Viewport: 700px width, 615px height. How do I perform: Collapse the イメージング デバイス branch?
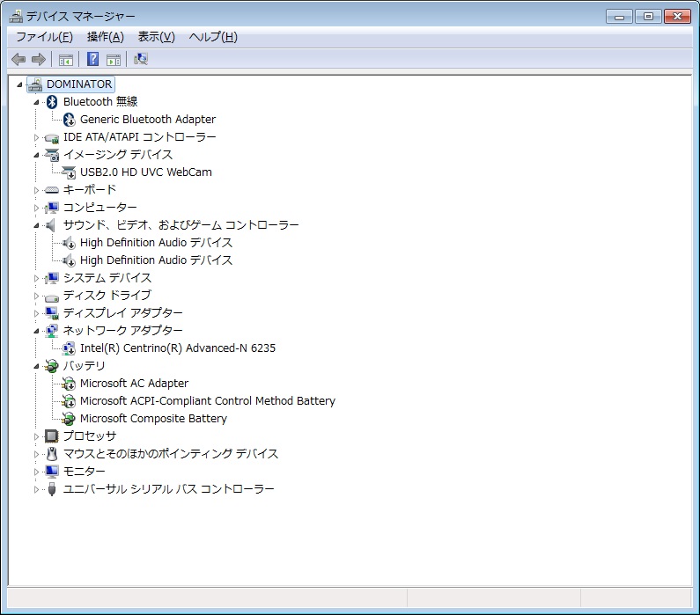tap(36, 155)
